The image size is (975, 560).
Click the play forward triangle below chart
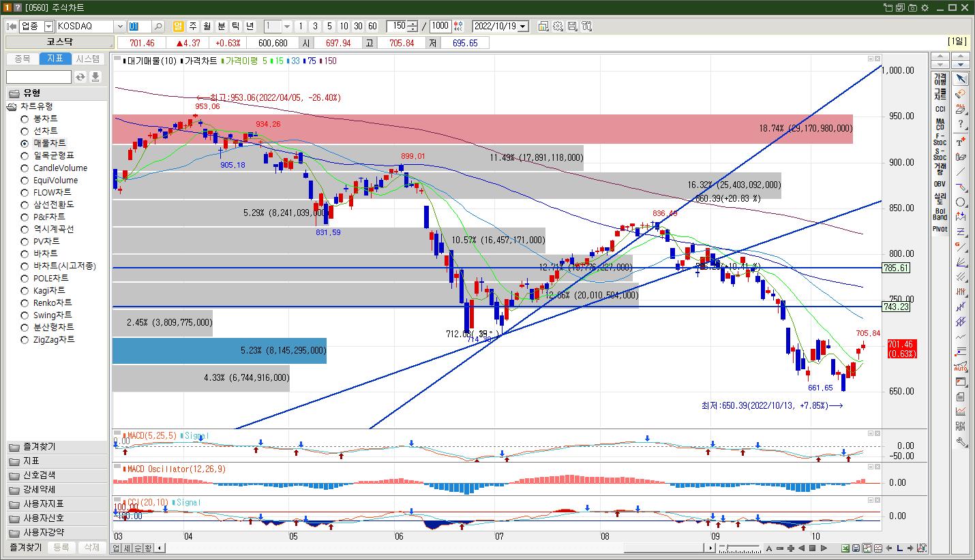[824, 548]
